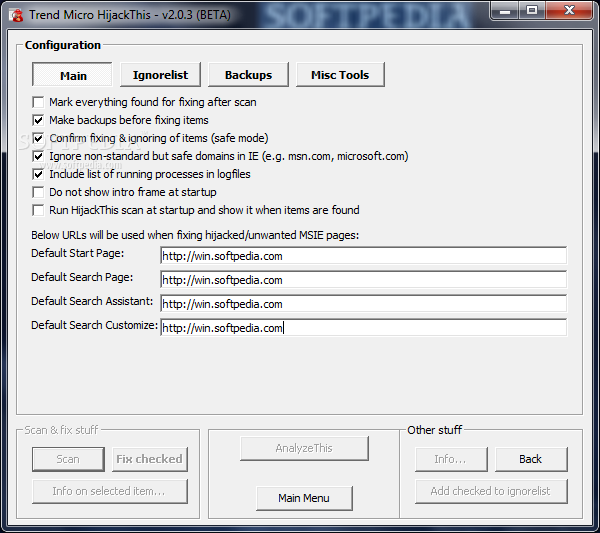Click the Fix checked button
The height and width of the screenshot is (533, 600).
coord(150,459)
